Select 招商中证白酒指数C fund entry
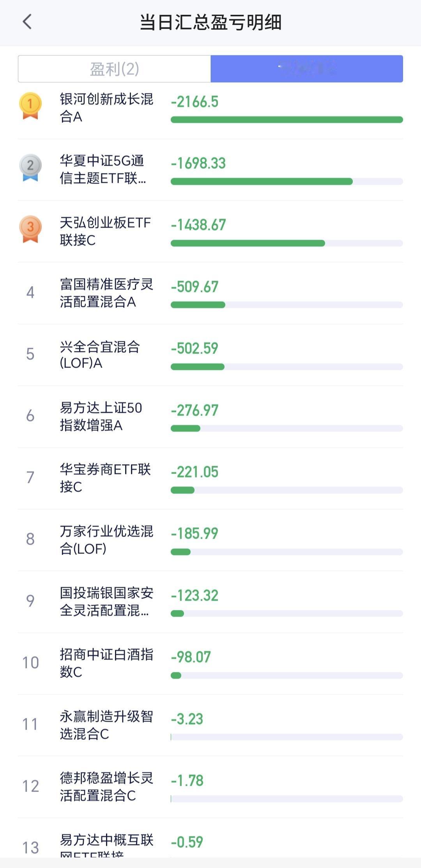Viewport: 421px width, 868px height. tap(106, 663)
